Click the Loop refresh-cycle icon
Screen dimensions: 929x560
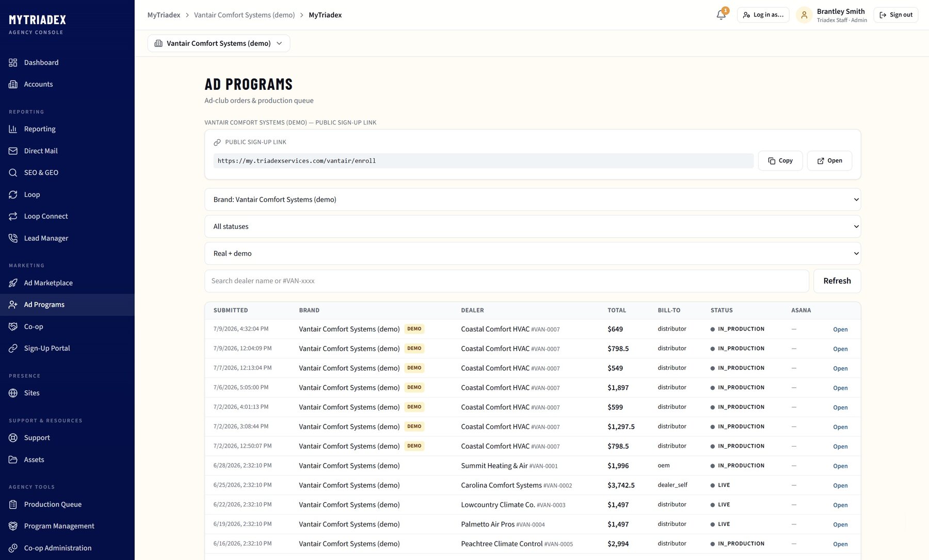click(13, 194)
